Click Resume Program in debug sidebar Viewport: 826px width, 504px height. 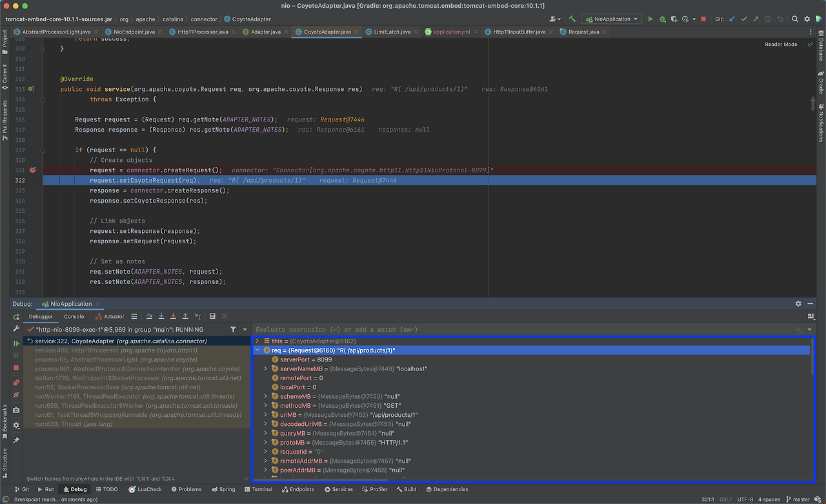pos(16,343)
